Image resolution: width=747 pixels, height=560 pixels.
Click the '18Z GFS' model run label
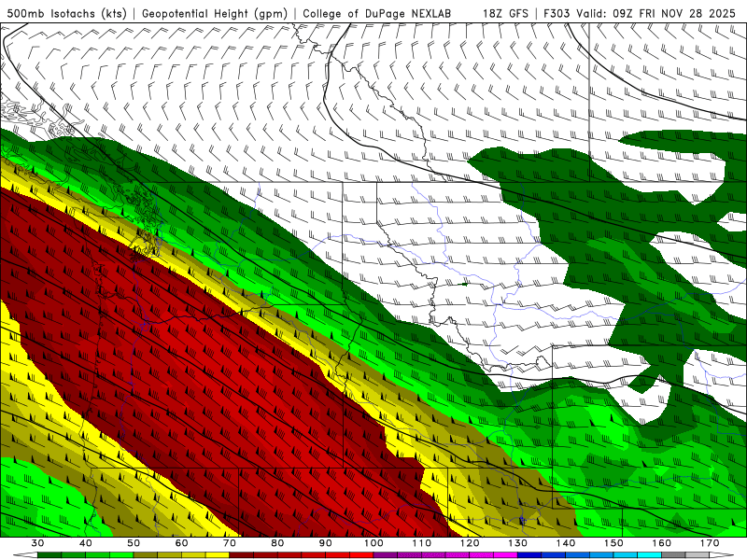(x=505, y=13)
